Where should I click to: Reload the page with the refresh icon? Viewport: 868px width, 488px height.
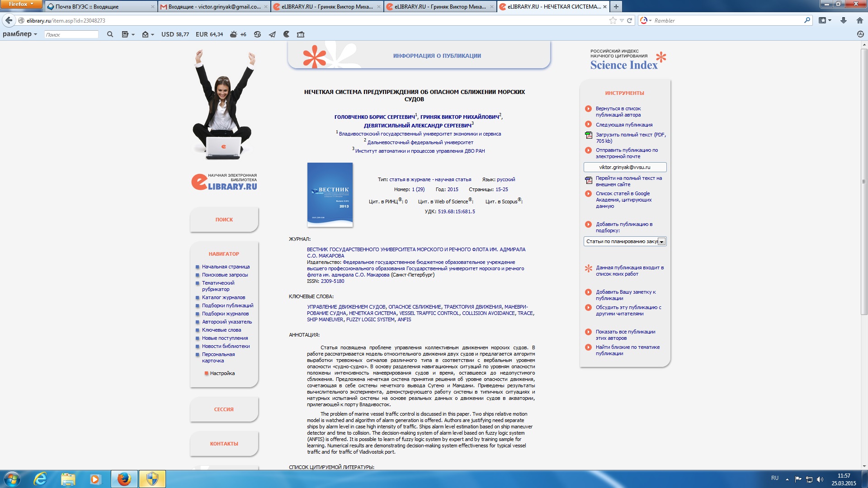pyautogui.click(x=629, y=20)
